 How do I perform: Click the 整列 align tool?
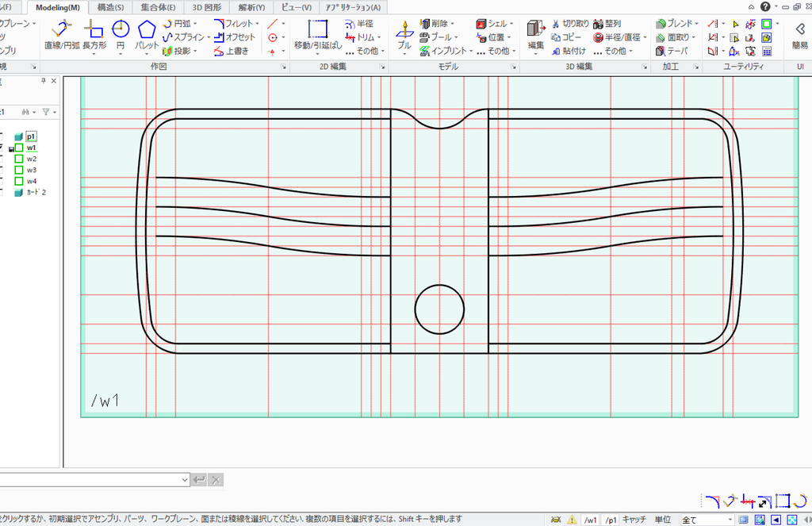tap(607, 23)
